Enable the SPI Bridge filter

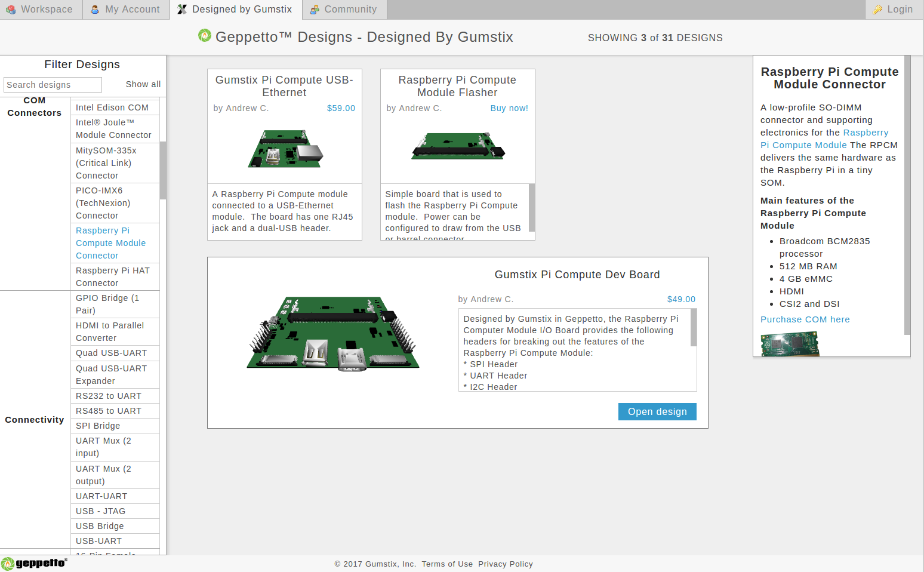coord(98,426)
